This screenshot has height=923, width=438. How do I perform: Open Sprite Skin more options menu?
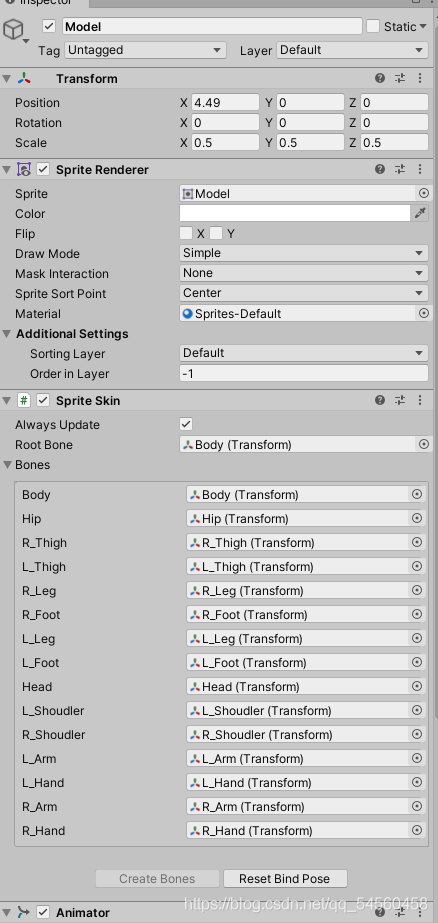tap(420, 400)
